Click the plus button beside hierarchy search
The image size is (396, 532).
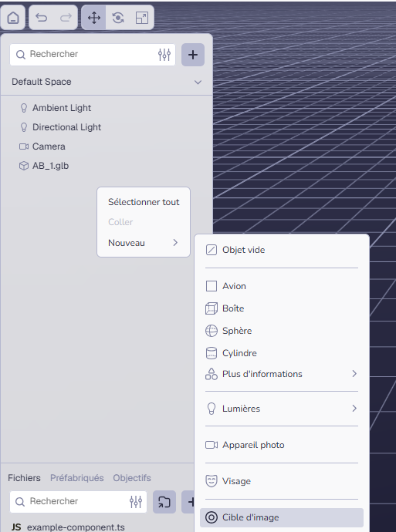(193, 55)
